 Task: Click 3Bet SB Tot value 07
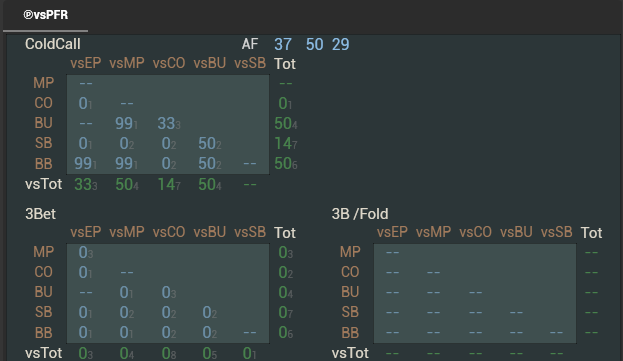point(286,313)
